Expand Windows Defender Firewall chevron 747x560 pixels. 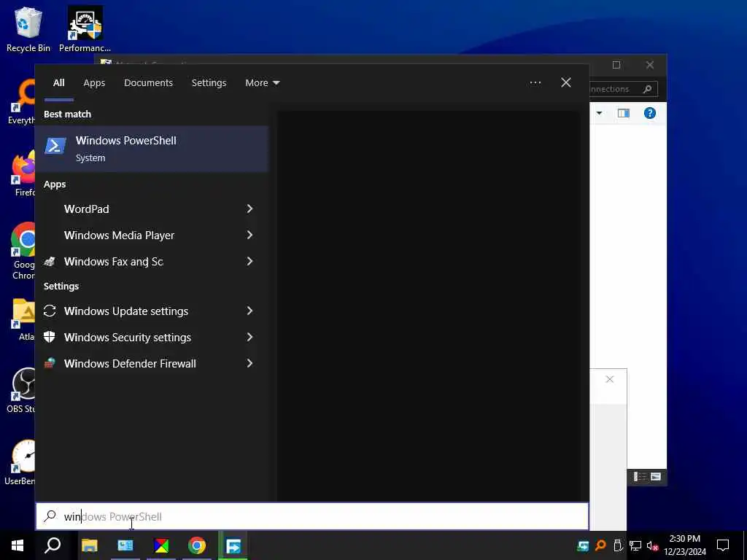[249, 363]
